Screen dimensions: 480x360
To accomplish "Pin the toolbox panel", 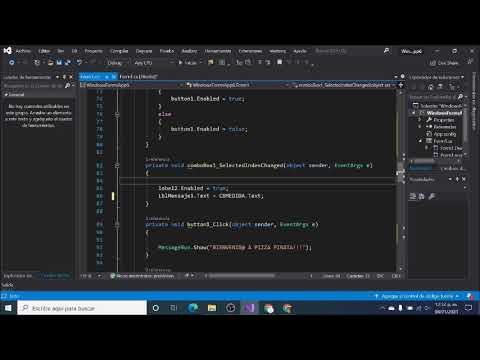I will [x=64, y=77].
